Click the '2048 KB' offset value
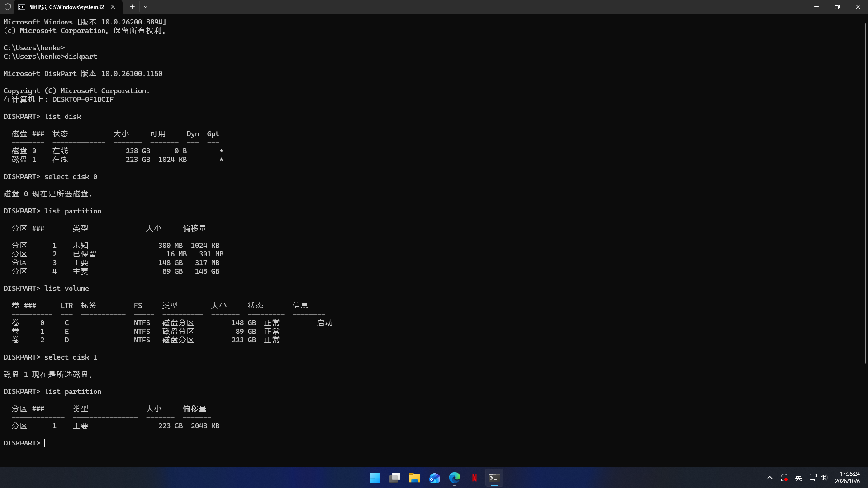Image resolution: width=868 pixels, height=488 pixels. [205, 426]
